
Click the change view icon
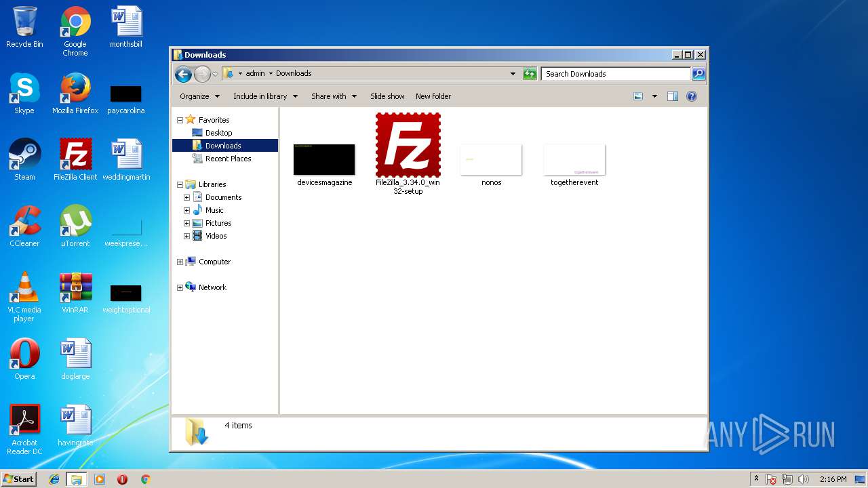638,96
